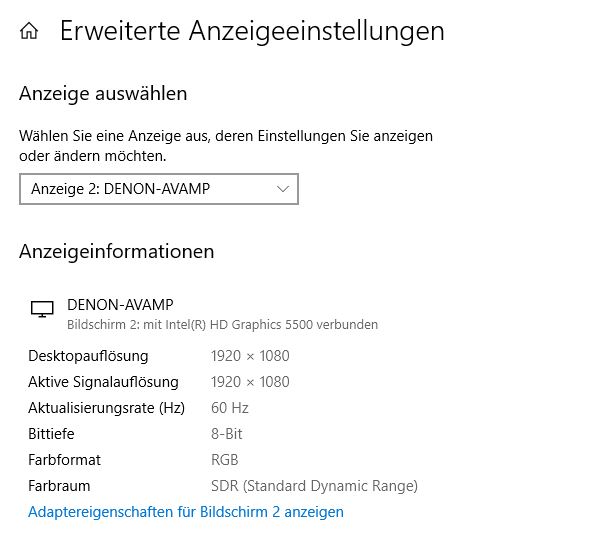Click the Desktopauflösung label
Viewport: 591px width, 537px height.
(88, 356)
